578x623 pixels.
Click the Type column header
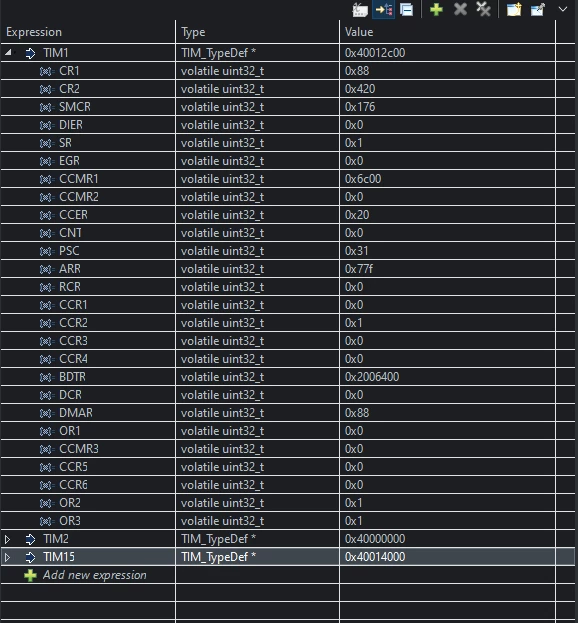(x=257, y=32)
